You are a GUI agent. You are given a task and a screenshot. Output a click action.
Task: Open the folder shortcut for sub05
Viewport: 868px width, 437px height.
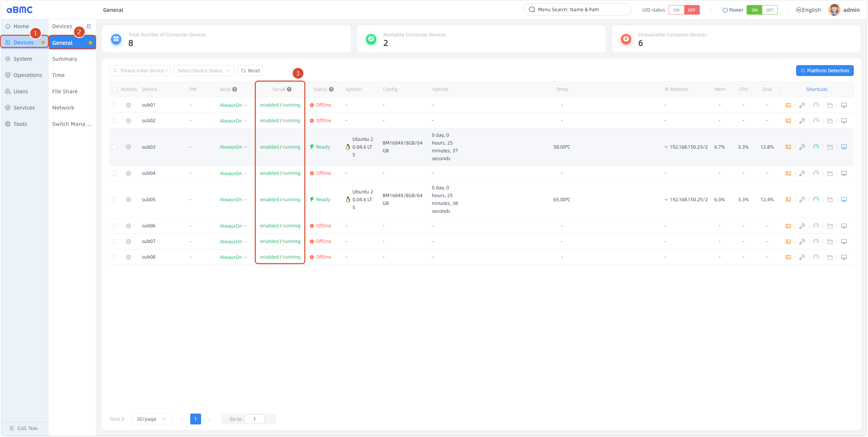[830, 199]
